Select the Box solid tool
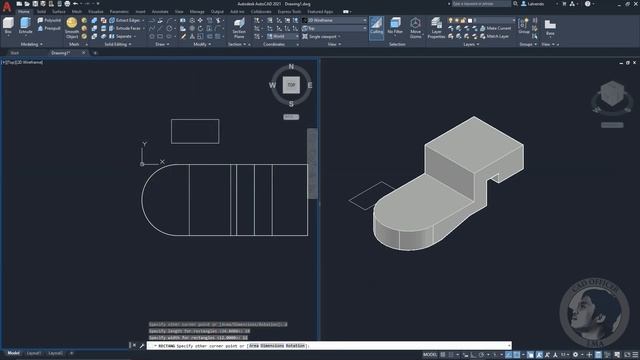 (x=8, y=26)
